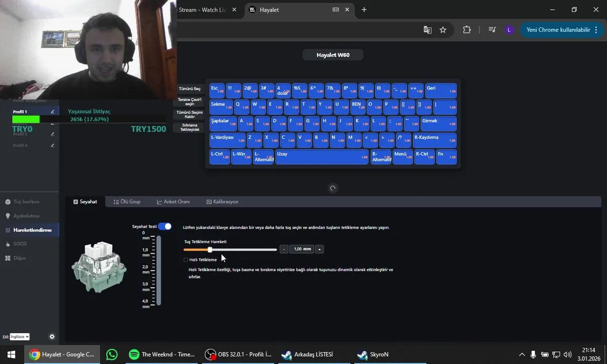This screenshot has height=364, width=607.
Task: Select the Girmek enter key
Action: (438, 124)
